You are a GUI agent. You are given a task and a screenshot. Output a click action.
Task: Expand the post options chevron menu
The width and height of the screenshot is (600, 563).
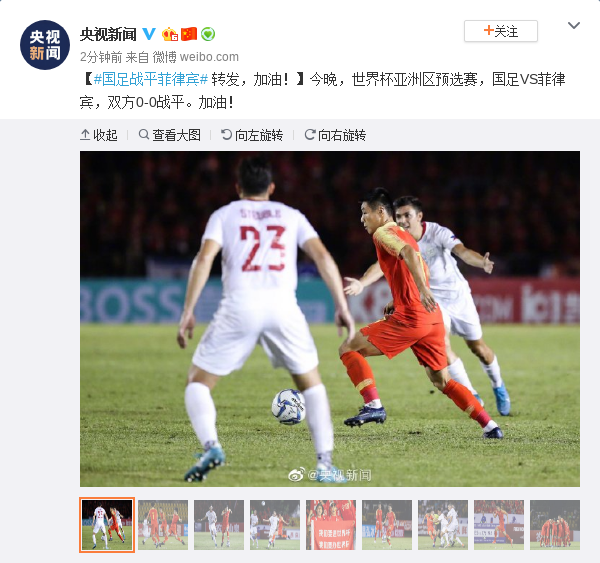point(574,26)
